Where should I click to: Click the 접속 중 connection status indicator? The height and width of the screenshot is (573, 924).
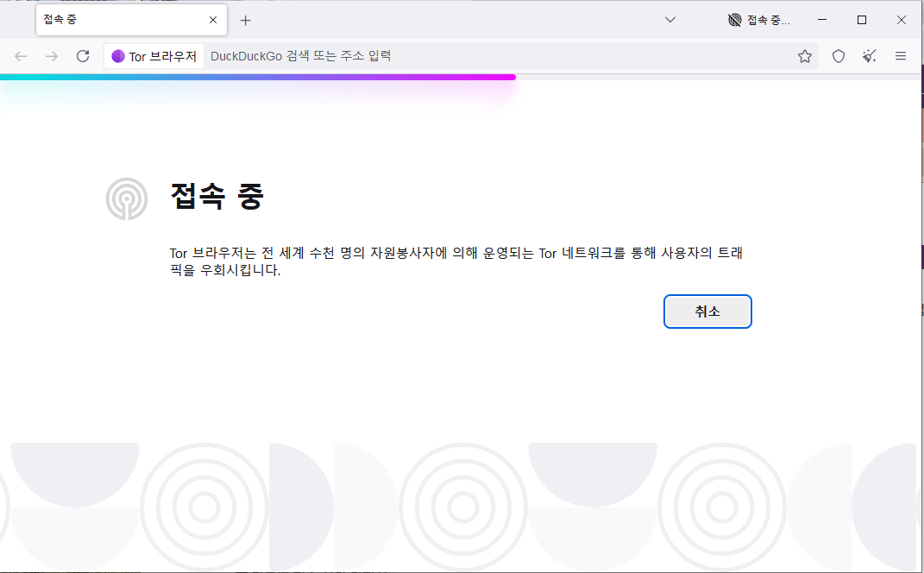759,20
